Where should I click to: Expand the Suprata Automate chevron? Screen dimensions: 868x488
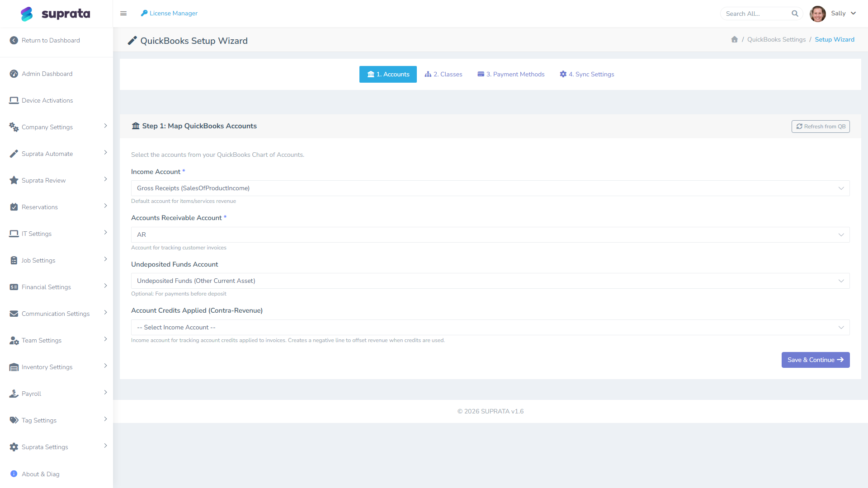(x=105, y=152)
